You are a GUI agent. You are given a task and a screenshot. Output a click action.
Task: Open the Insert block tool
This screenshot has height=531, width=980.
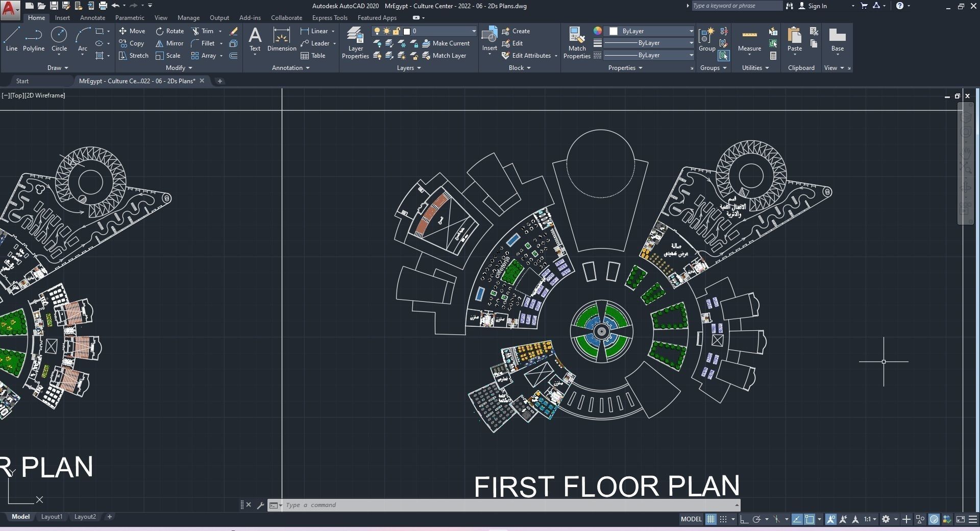489,40
